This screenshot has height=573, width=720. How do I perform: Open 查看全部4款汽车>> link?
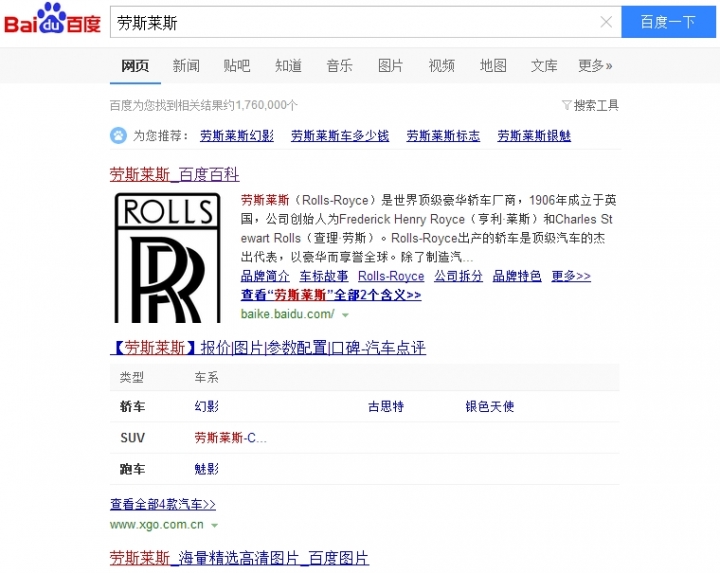pos(163,504)
